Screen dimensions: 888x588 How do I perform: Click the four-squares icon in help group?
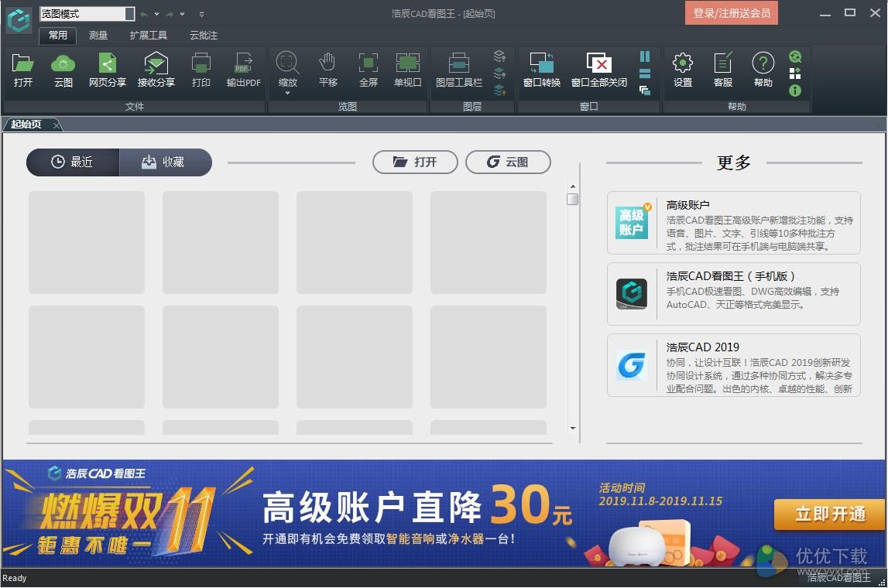pyautogui.click(x=795, y=73)
